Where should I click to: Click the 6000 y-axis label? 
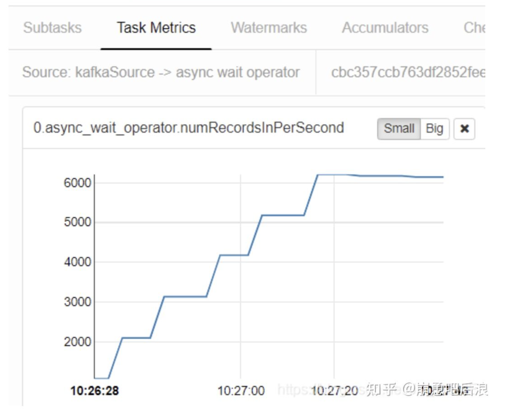[77, 183]
